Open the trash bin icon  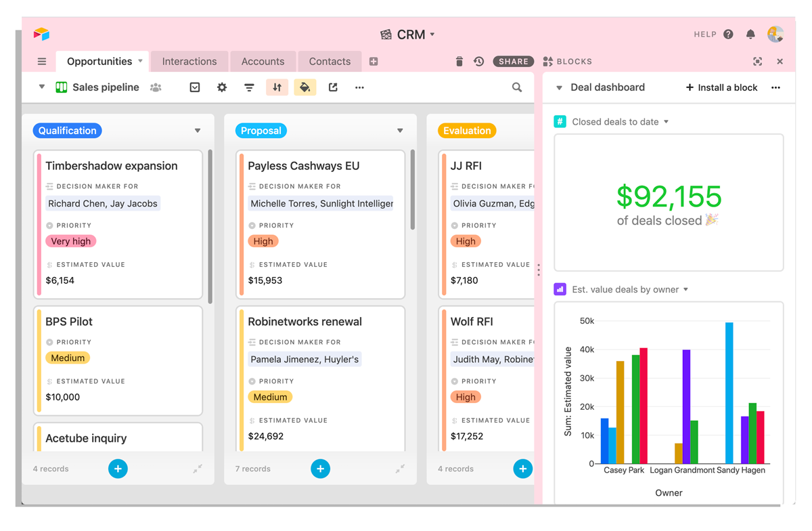coord(459,62)
